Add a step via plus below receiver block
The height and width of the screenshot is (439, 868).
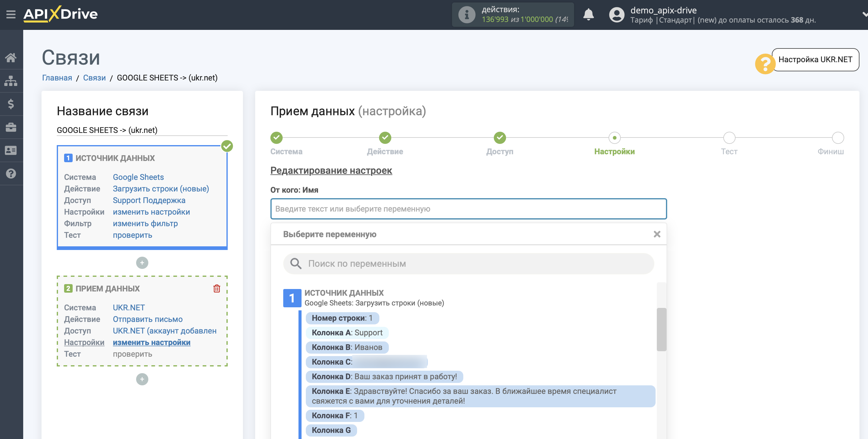coord(142,379)
